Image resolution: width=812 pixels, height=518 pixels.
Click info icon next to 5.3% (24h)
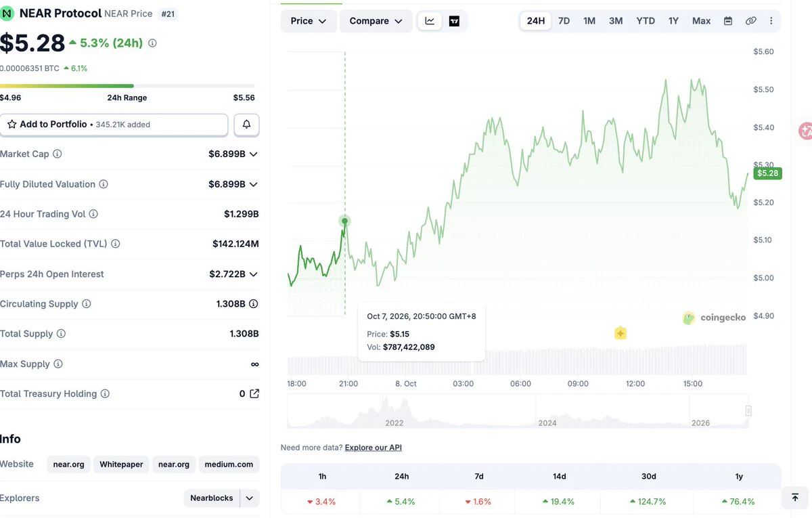click(x=152, y=43)
